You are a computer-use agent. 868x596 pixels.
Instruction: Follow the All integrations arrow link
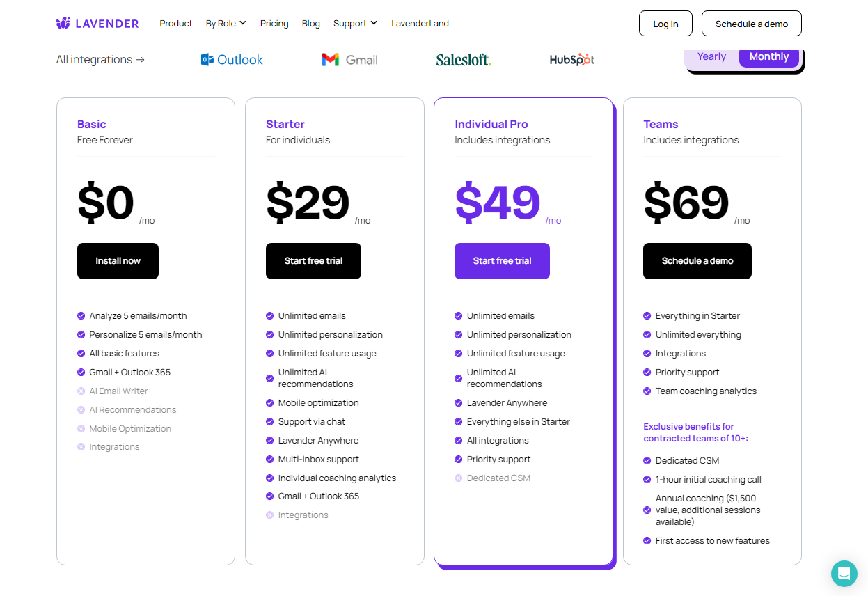[x=101, y=60]
